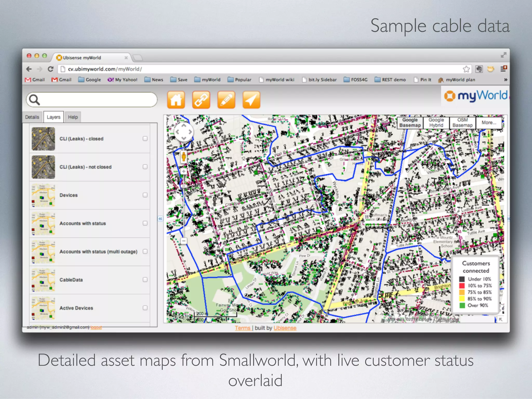Switch to Google Basemap
This screenshot has width=532, height=399.
click(x=410, y=123)
